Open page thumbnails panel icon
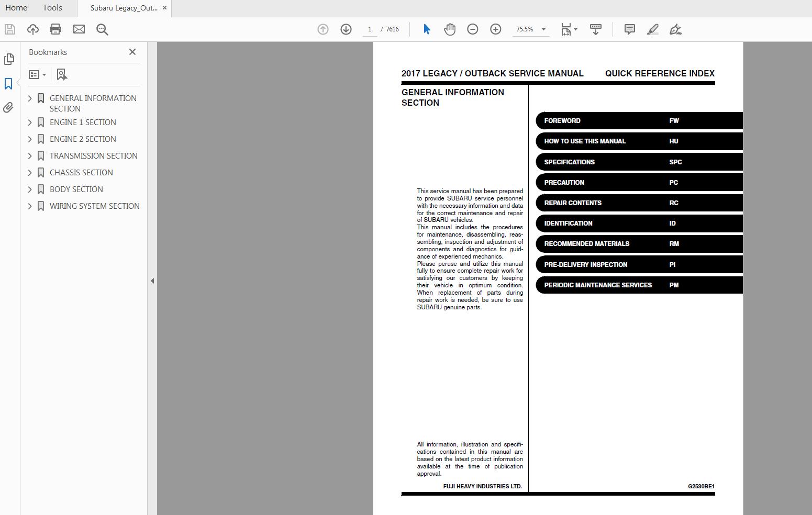This screenshot has height=515, width=812. point(9,59)
